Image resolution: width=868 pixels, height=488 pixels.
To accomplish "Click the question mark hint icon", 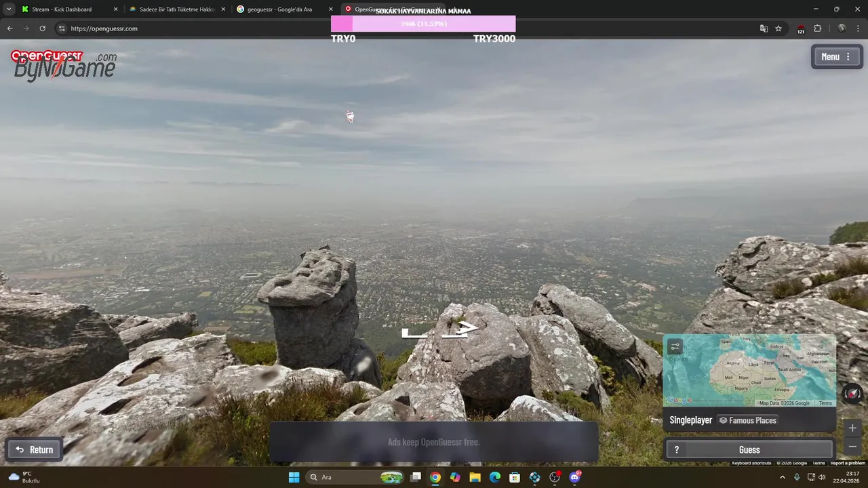I will 676,449.
